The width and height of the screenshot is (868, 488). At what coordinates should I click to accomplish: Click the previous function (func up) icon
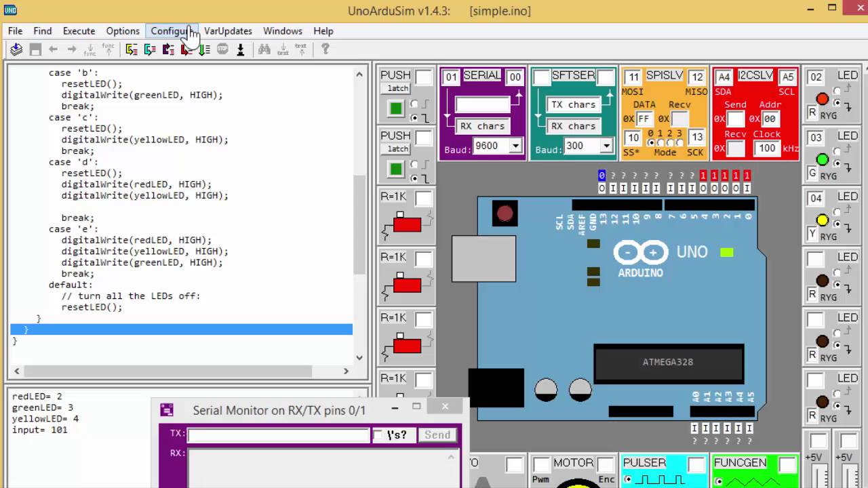[x=108, y=49]
